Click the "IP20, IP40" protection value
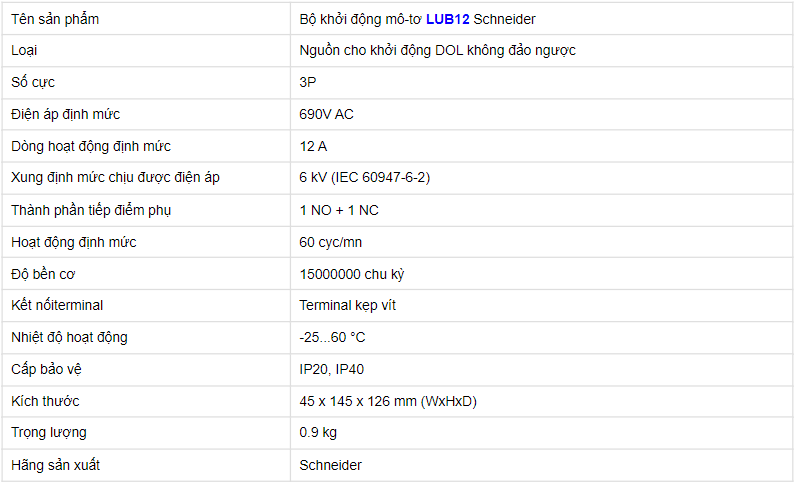 332,369
